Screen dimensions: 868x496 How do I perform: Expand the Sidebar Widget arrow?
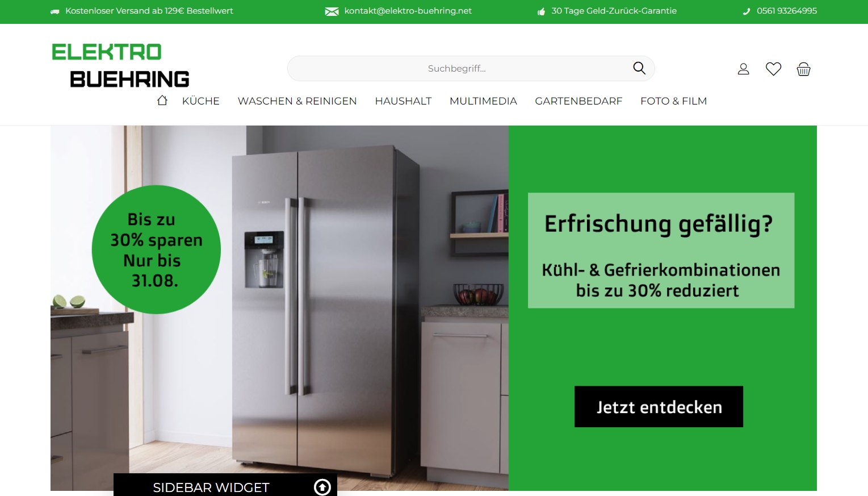coord(322,487)
